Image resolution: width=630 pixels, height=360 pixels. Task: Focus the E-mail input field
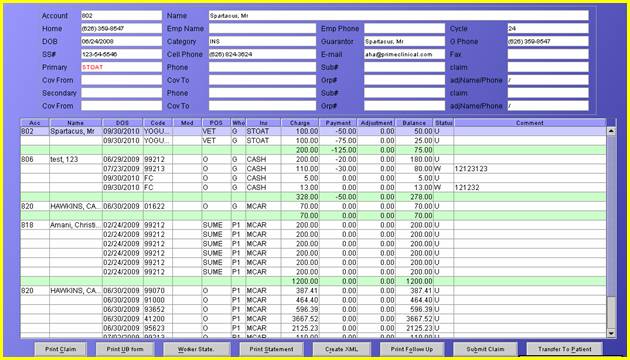405,54
